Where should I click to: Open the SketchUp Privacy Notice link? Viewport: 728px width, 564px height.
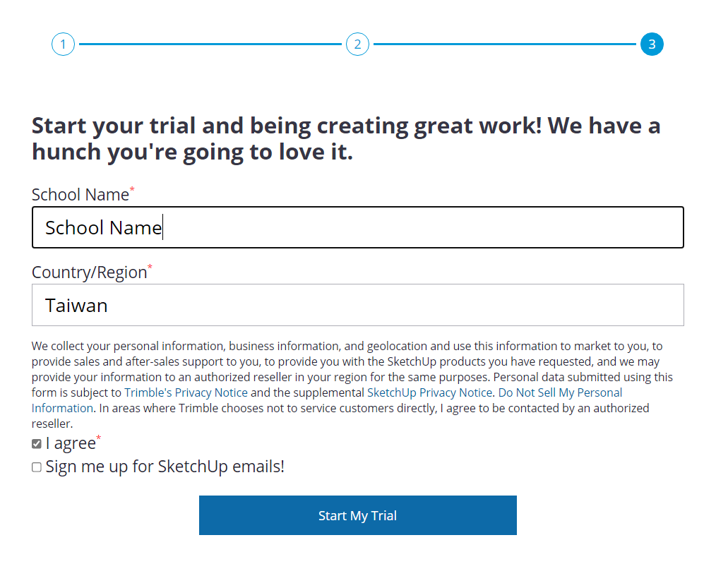tap(429, 392)
